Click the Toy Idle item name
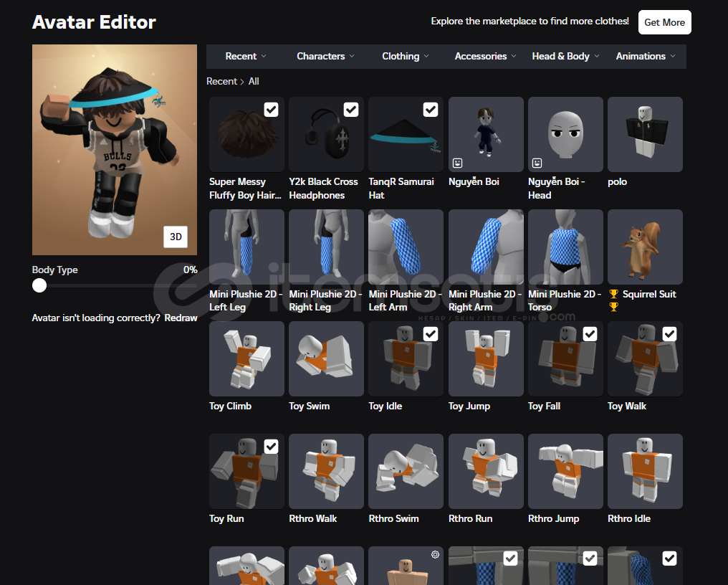Viewport: 728px width, 585px height. 385,406
